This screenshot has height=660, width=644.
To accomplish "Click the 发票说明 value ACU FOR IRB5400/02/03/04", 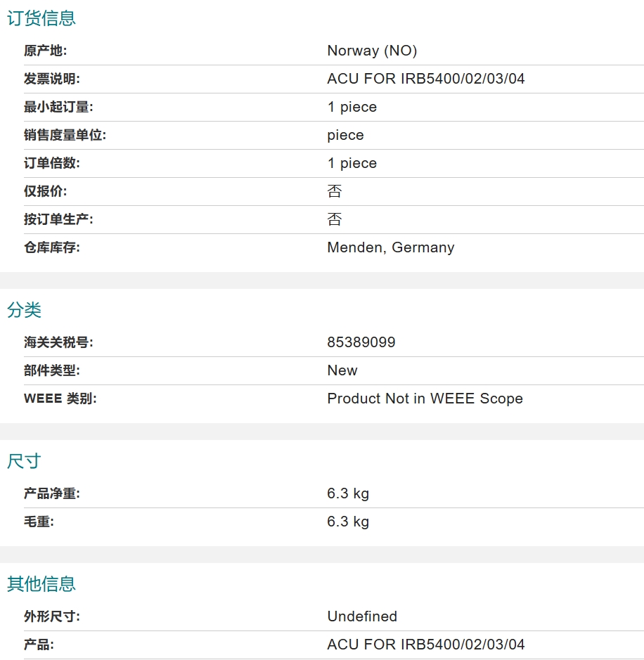I will (426, 79).
